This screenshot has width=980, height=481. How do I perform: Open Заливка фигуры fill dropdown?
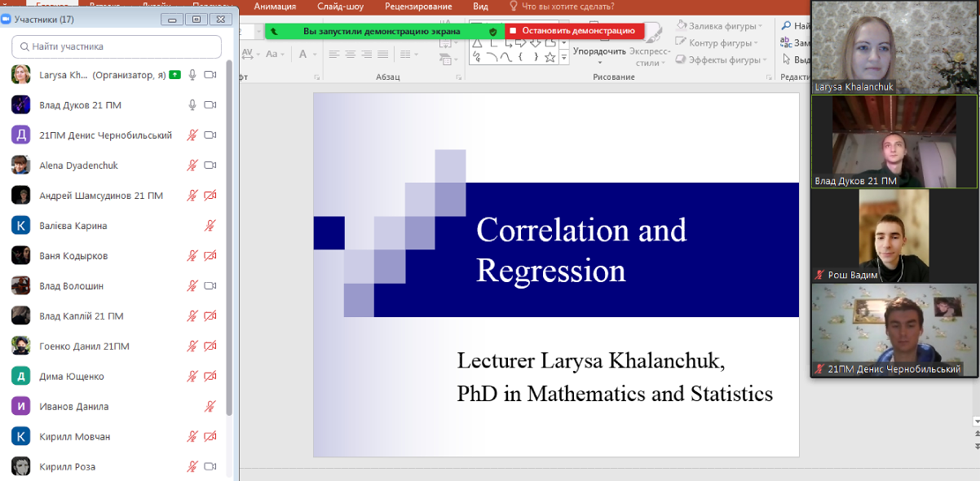tap(719, 26)
